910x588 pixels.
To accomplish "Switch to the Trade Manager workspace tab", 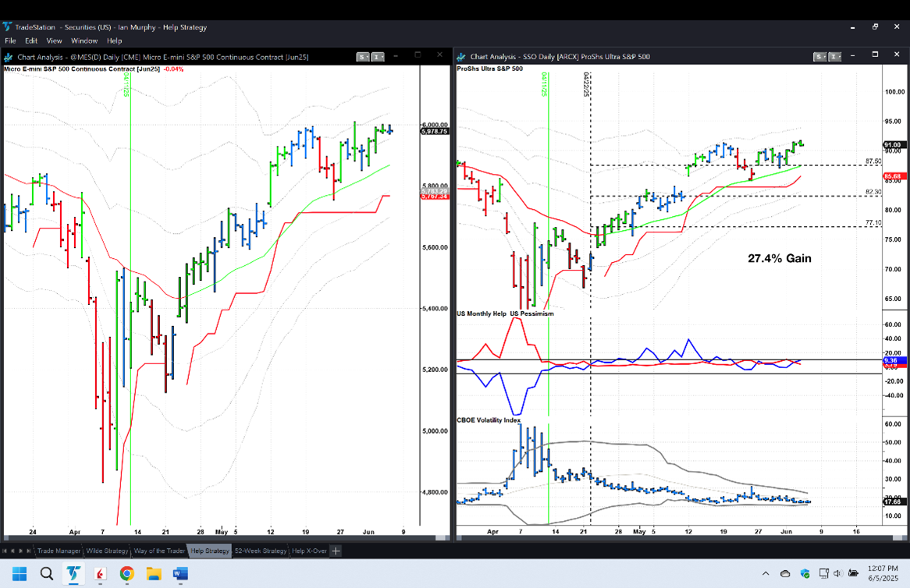I will [59, 551].
